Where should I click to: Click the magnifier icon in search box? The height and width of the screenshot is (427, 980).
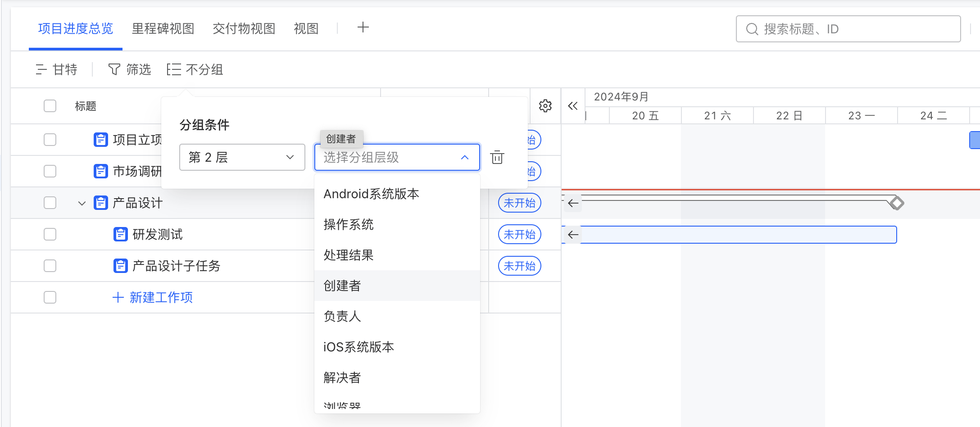pyautogui.click(x=752, y=29)
